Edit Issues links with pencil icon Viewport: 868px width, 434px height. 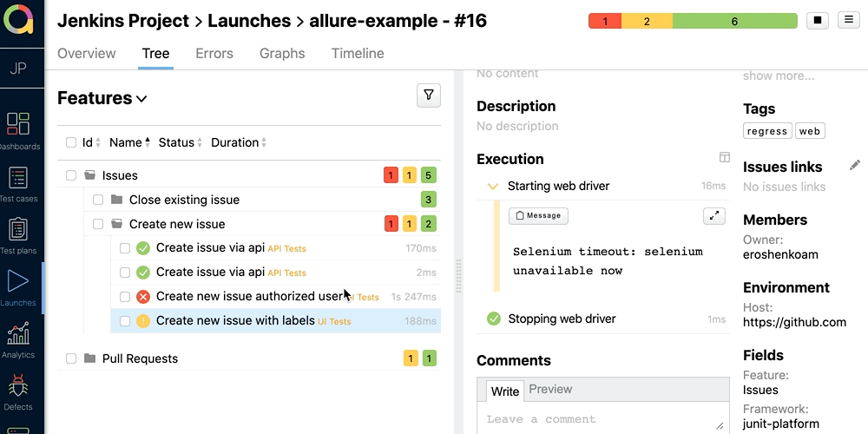pos(855,165)
